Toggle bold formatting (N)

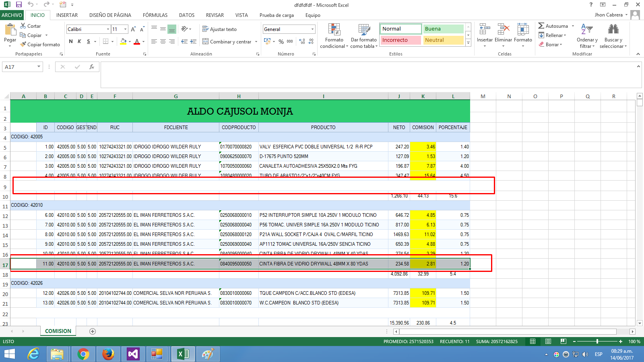(x=71, y=41)
